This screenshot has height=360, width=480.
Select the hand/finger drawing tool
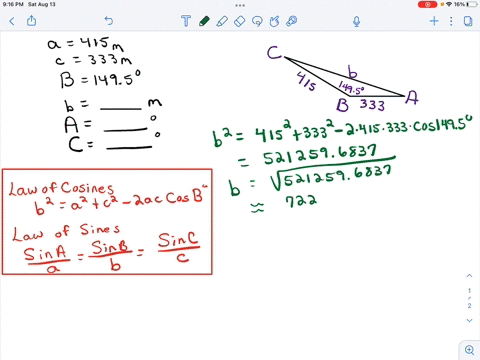click(274, 21)
